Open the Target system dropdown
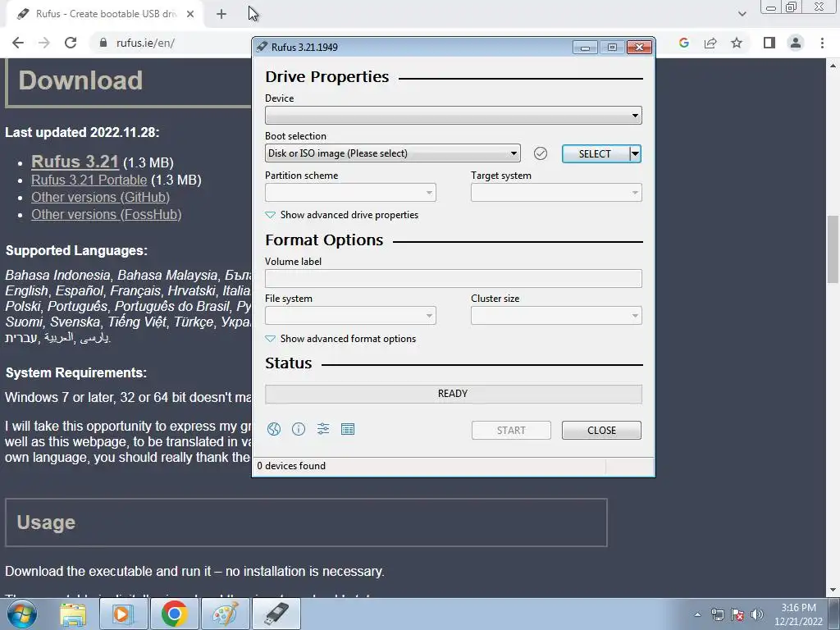The width and height of the screenshot is (840, 630). [556, 192]
